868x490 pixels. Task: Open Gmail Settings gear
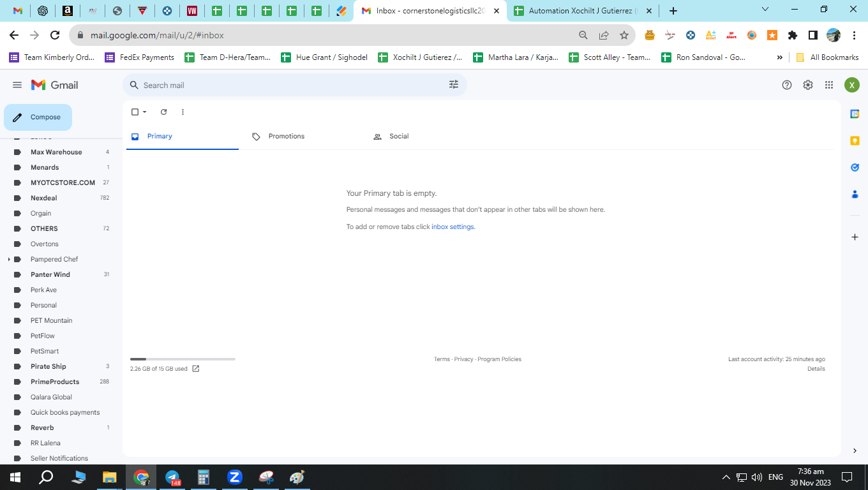point(808,85)
